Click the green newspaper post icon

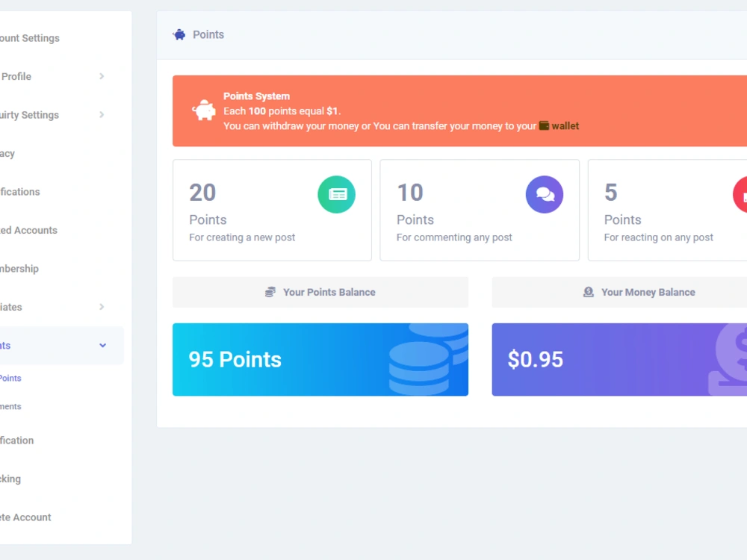(336, 194)
